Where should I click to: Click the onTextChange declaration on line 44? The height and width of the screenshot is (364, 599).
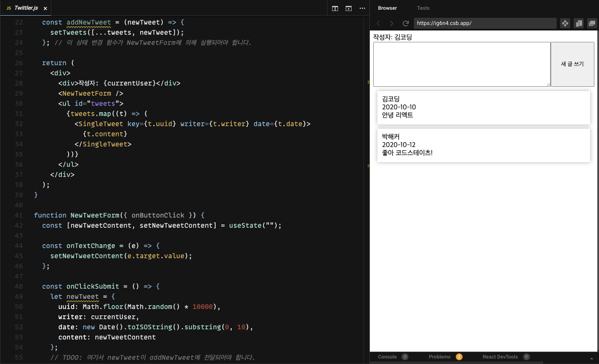[x=91, y=246]
